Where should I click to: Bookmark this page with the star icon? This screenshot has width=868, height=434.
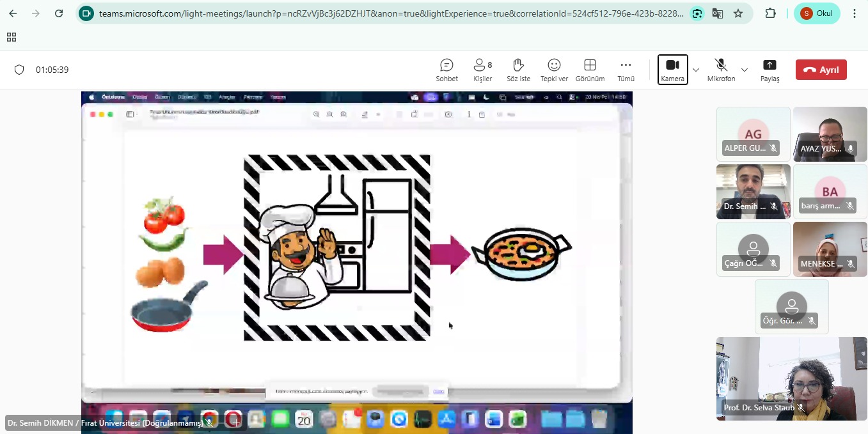(738, 13)
